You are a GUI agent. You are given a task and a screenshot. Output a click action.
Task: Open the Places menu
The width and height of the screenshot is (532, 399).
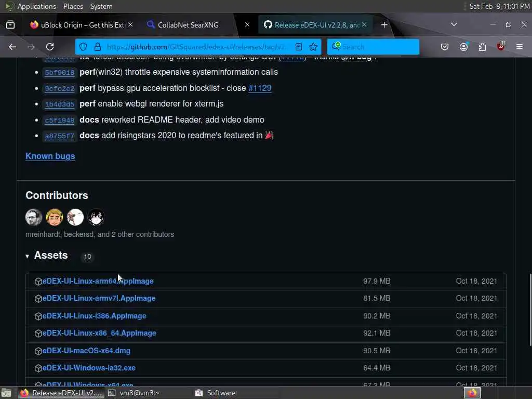(x=73, y=6)
